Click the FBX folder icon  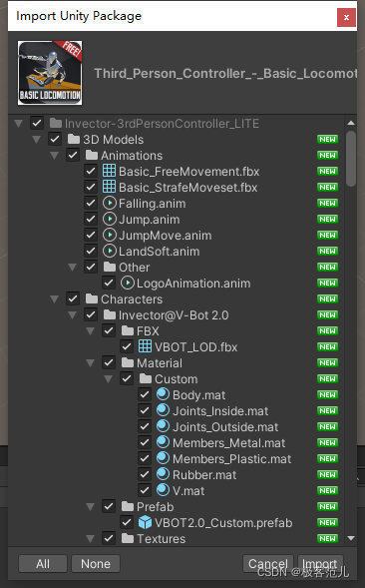(x=128, y=330)
